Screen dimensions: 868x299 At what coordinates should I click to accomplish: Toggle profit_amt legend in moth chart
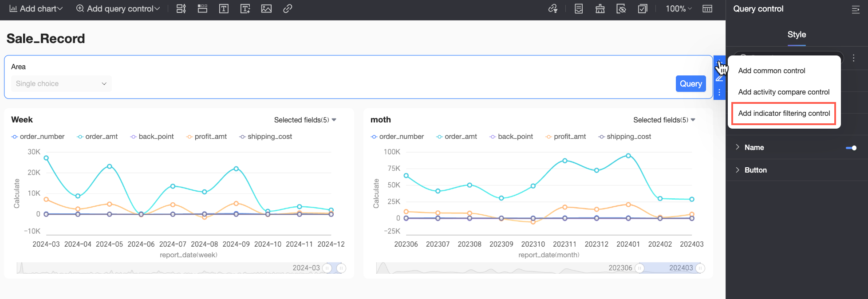click(x=565, y=137)
